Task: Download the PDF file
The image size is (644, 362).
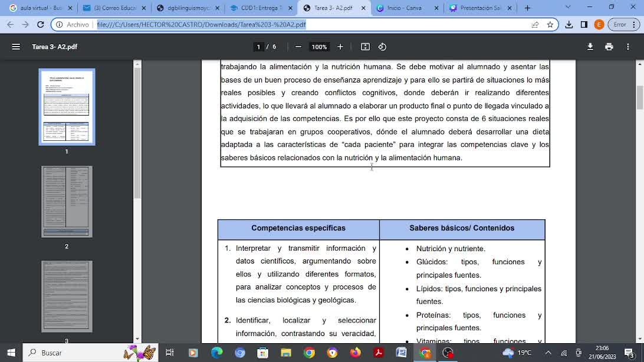Action: (x=590, y=47)
